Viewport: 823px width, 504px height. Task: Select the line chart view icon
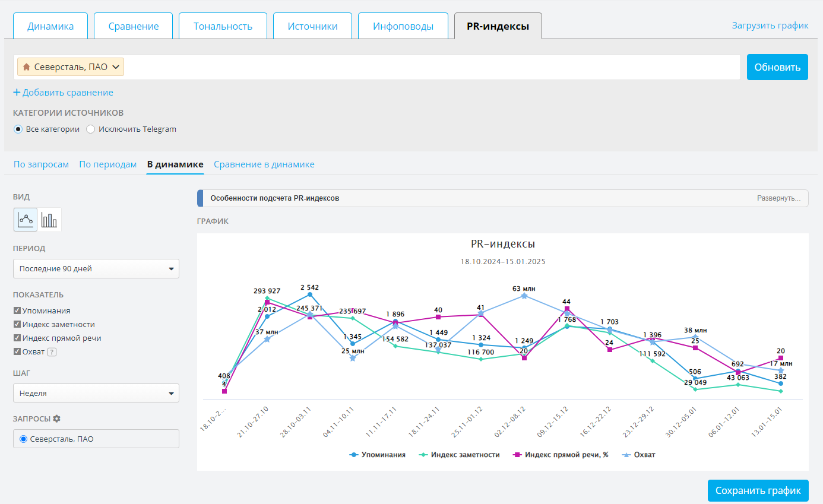pyautogui.click(x=26, y=220)
